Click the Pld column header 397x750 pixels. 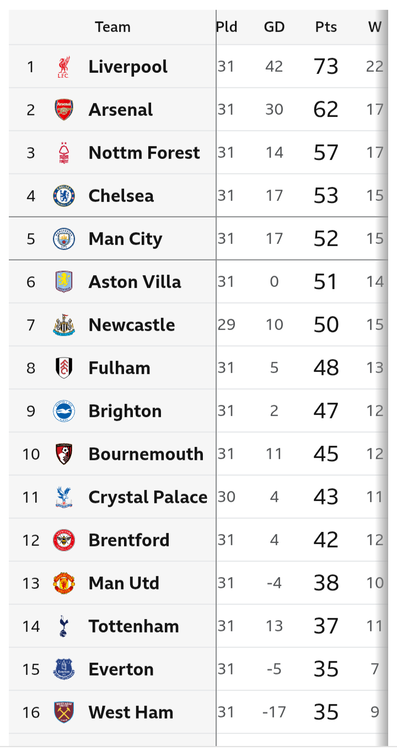226,27
